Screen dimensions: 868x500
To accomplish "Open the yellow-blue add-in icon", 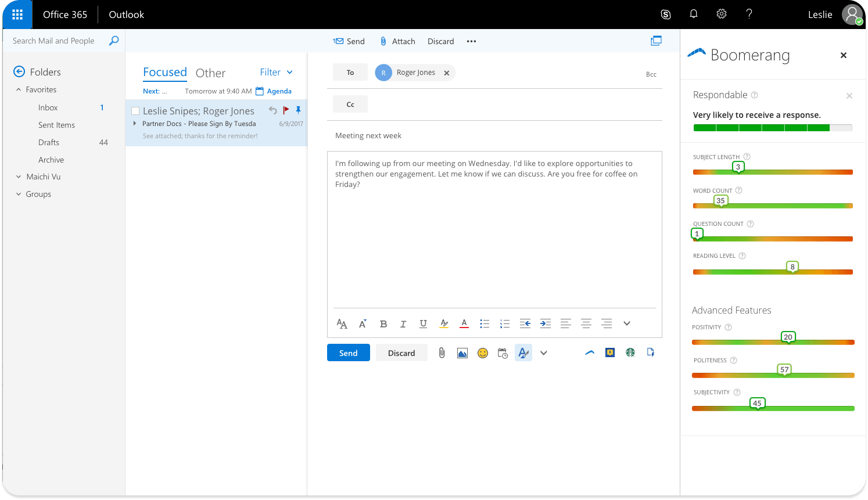I will pyautogui.click(x=610, y=352).
